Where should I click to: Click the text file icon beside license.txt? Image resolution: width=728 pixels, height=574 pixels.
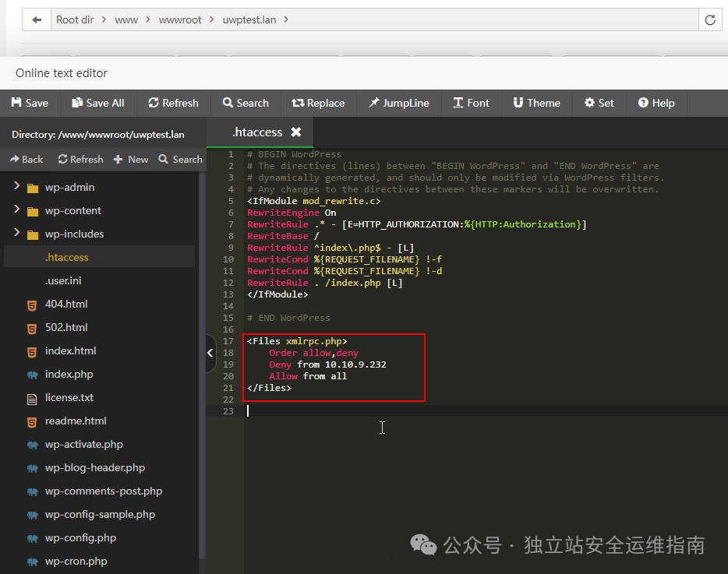32,399
